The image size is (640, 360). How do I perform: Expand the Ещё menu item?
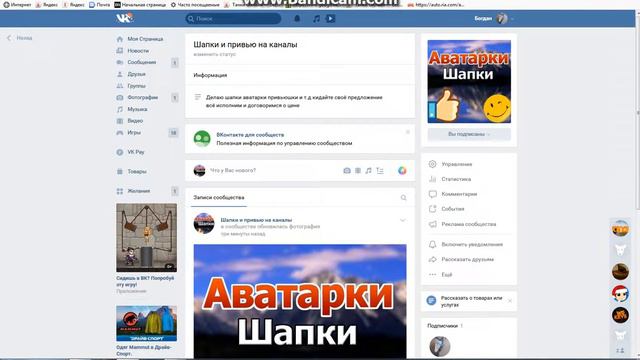pyautogui.click(x=447, y=275)
